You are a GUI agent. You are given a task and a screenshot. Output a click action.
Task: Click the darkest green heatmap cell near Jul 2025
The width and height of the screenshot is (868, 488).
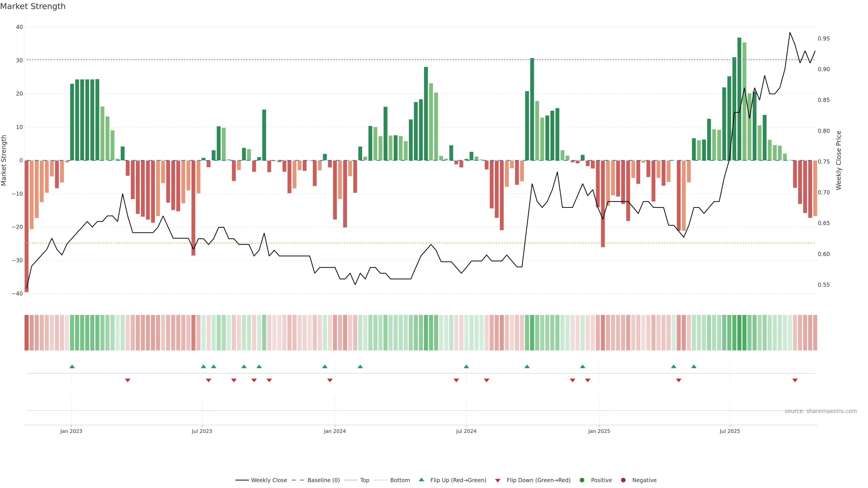[x=739, y=333]
